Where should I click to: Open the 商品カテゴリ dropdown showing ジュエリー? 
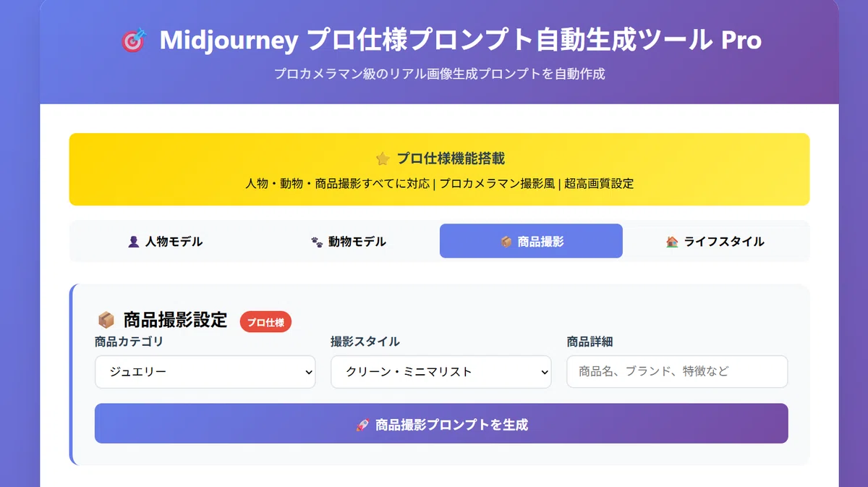[x=205, y=372]
